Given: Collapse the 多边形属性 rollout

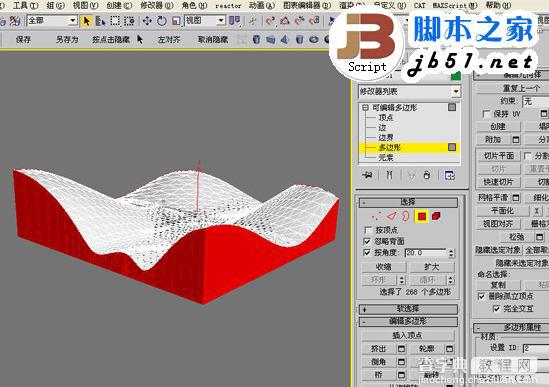Looking at the screenshot, I should pos(511,328).
